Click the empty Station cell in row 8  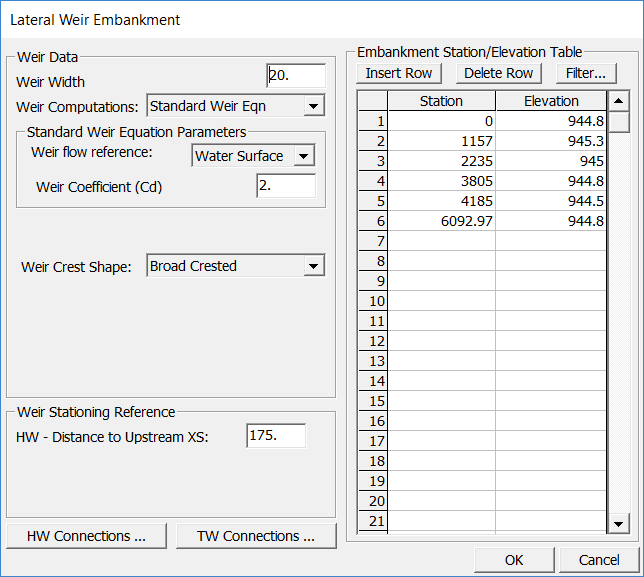[x=442, y=261]
